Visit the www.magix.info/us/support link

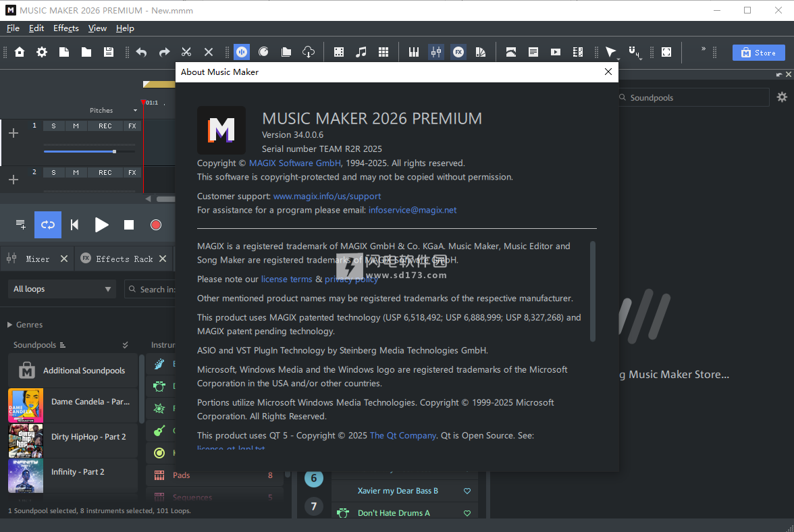point(327,196)
